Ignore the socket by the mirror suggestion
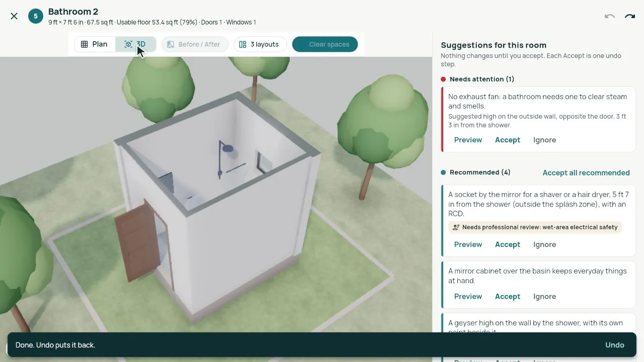The image size is (644, 362). (x=544, y=244)
